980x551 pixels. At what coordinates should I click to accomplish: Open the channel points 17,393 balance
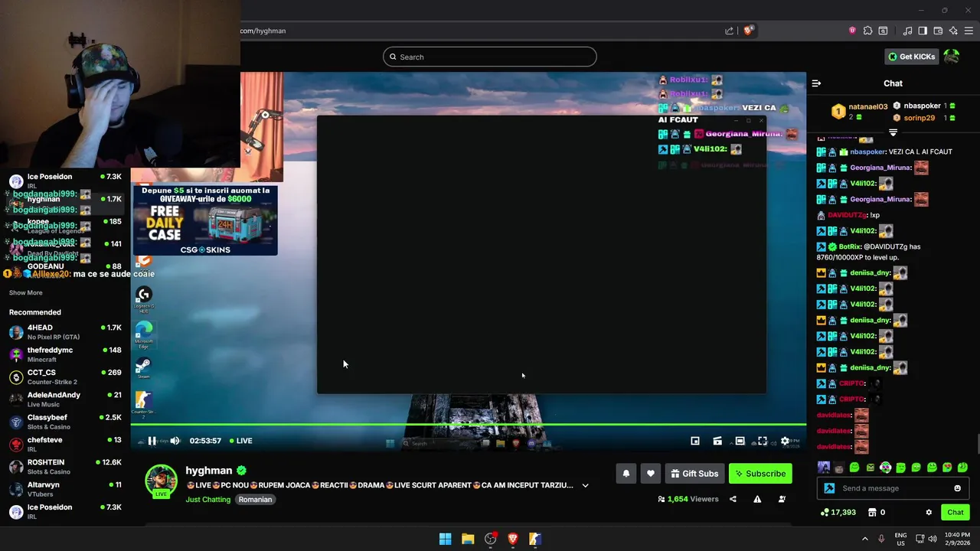click(x=838, y=513)
